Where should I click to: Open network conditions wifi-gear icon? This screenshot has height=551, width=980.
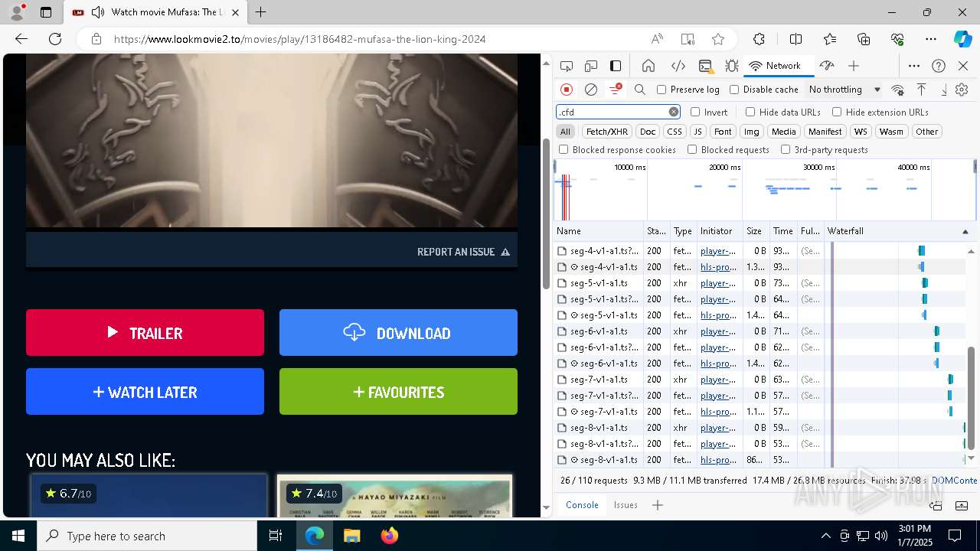898,90
